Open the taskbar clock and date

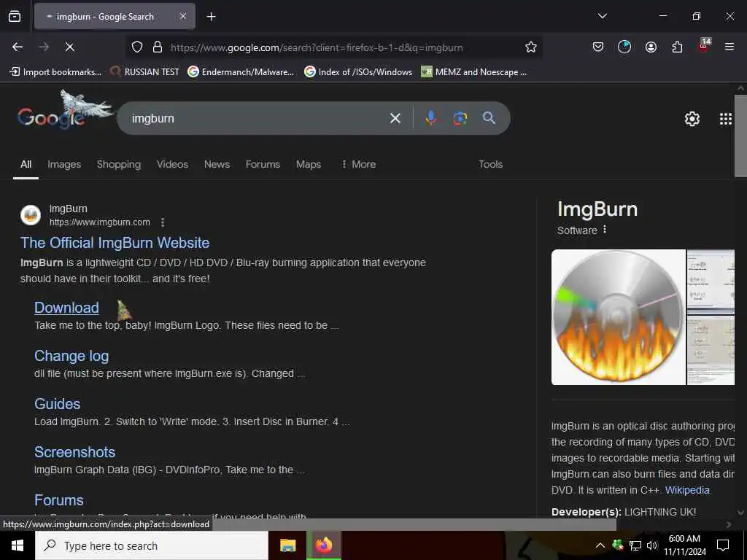pos(684,545)
